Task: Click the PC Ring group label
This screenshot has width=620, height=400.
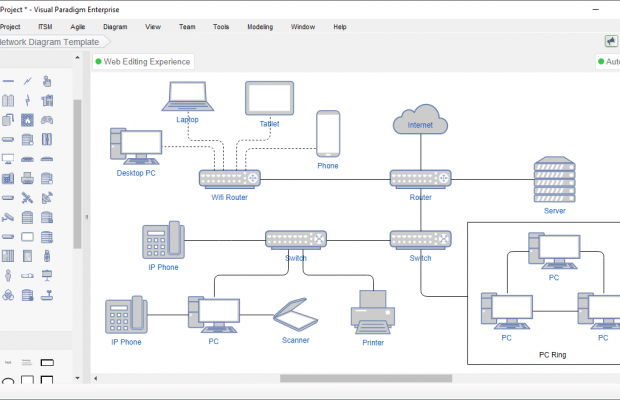Action: (552, 355)
